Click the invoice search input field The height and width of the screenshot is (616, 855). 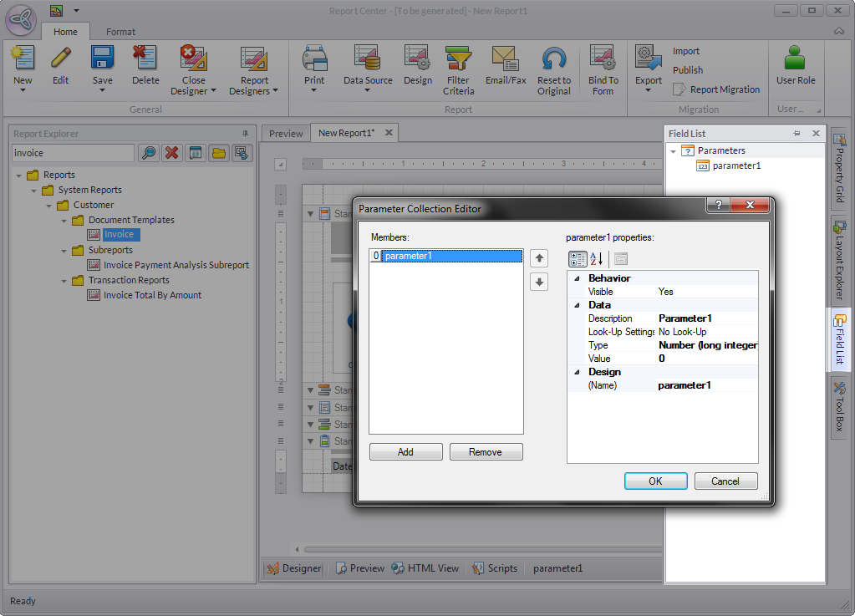pyautogui.click(x=73, y=153)
